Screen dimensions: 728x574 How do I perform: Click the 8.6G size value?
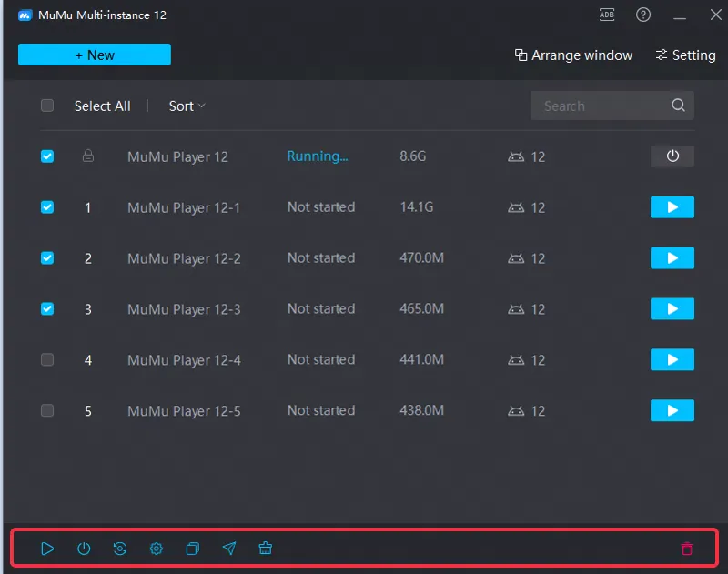click(x=413, y=156)
